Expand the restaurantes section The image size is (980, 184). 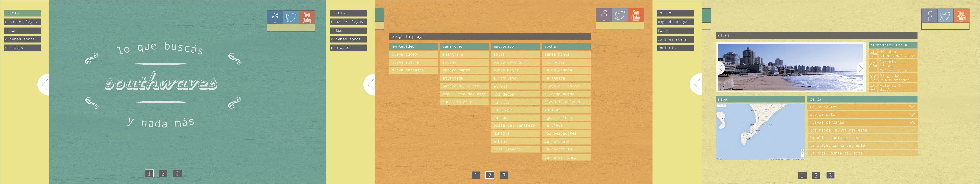click(863, 107)
